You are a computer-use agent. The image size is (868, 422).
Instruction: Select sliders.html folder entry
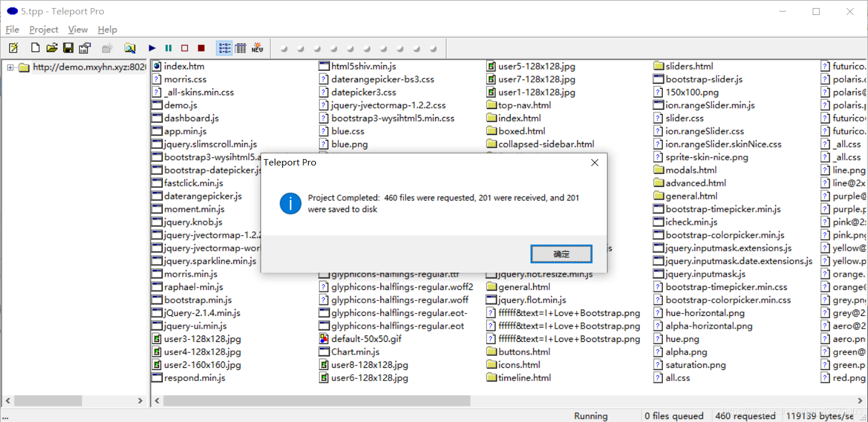coord(684,66)
